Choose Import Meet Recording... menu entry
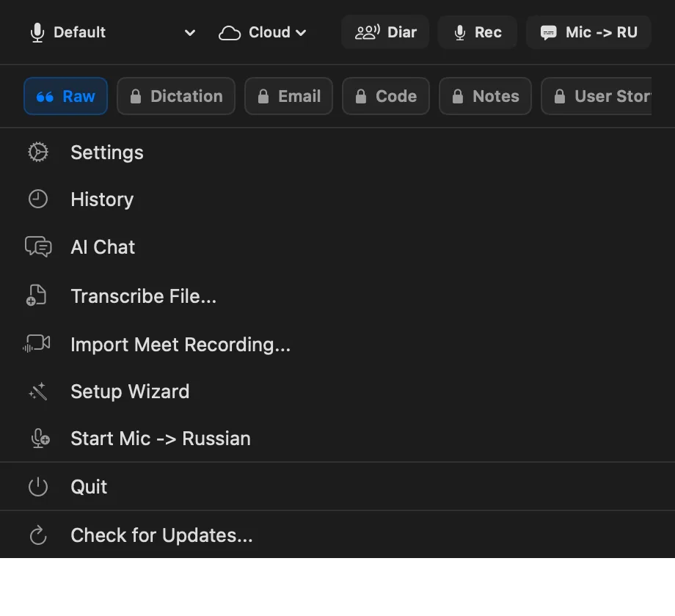 tap(337, 345)
